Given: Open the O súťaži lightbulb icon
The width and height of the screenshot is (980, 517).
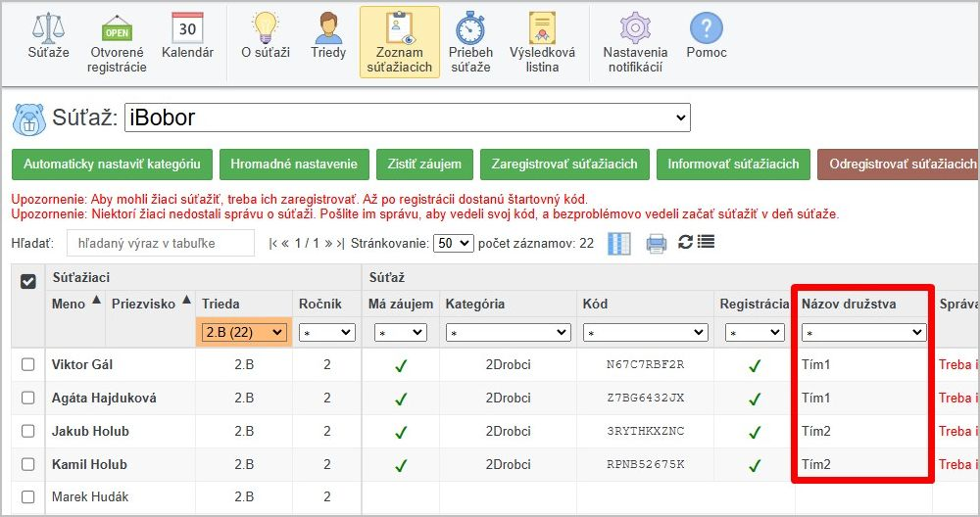Looking at the screenshot, I should click(266, 36).
